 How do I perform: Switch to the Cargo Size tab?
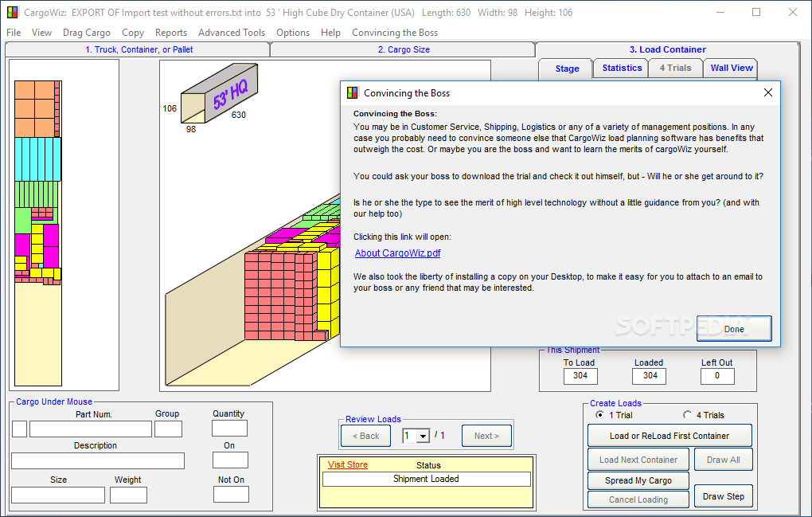click(404, 49)
